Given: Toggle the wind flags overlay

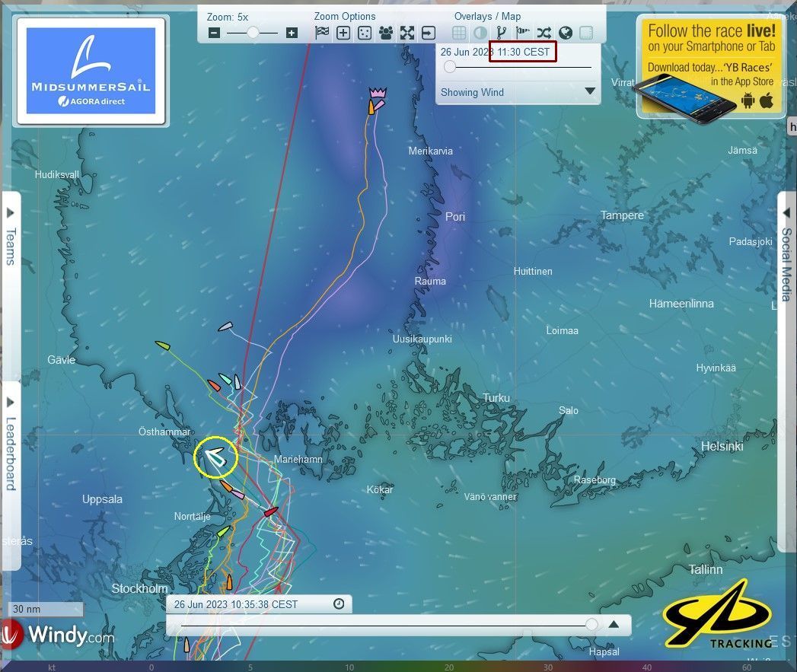Looking at the screenshot, I should [x=522, y=33].
